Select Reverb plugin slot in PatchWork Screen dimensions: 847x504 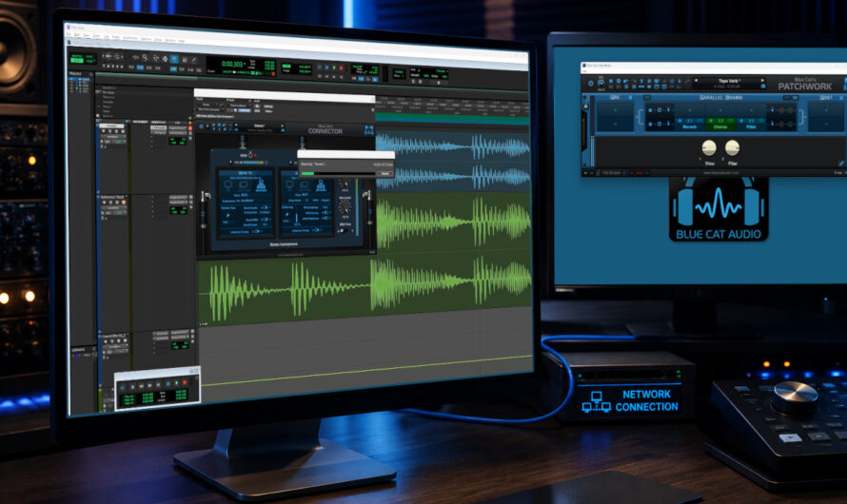[x=689, y=124]
